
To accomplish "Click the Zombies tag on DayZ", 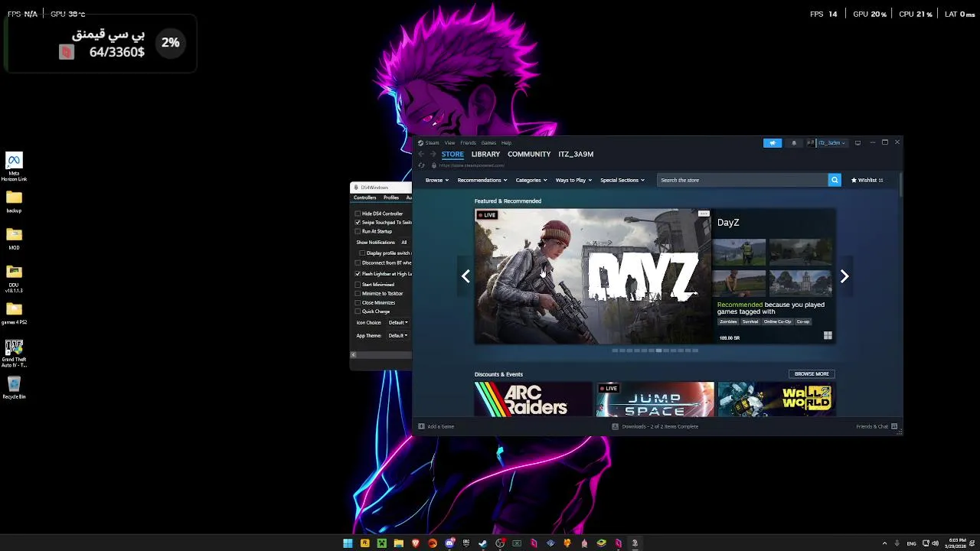I will [x=728, y=322].
